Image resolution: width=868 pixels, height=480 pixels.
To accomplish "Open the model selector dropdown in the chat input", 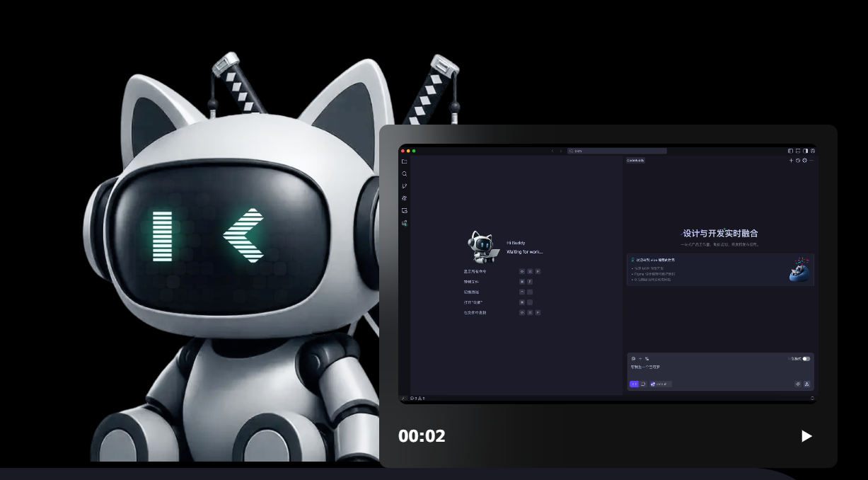I will point(661,384).
